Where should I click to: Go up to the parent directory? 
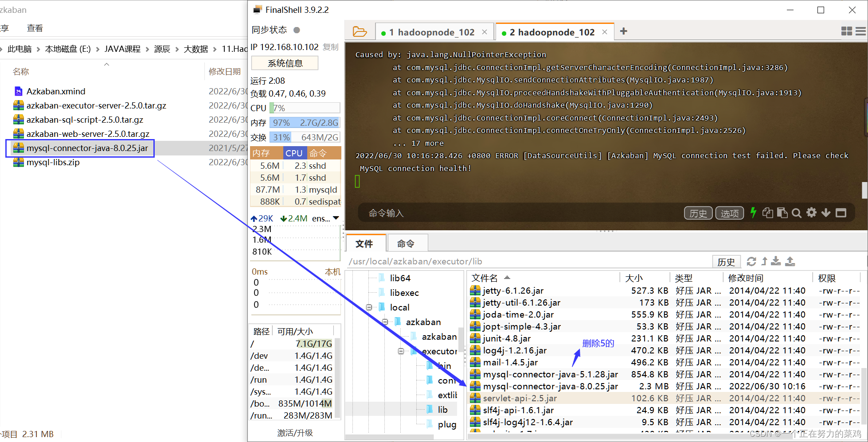click(764, 261)
